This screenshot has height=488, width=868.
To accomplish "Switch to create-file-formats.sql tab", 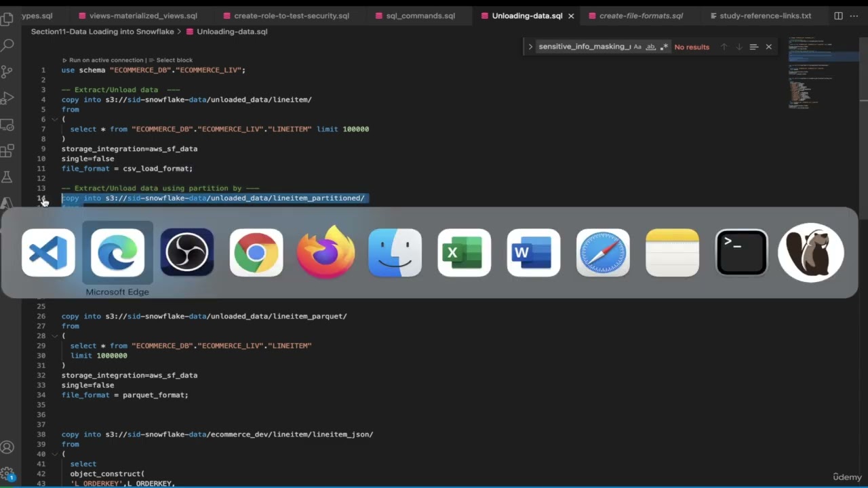I will point(641,16).
